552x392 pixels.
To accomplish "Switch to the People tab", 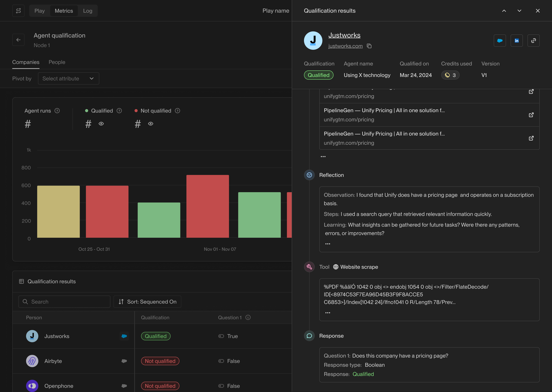I will (x=57, y=62).
